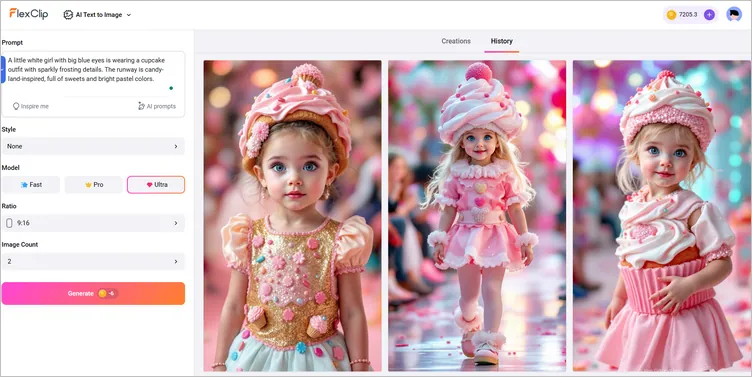Switch to the History tab
Image resolution: width=752 pixels, height=377 pixels.
(501, 41)
